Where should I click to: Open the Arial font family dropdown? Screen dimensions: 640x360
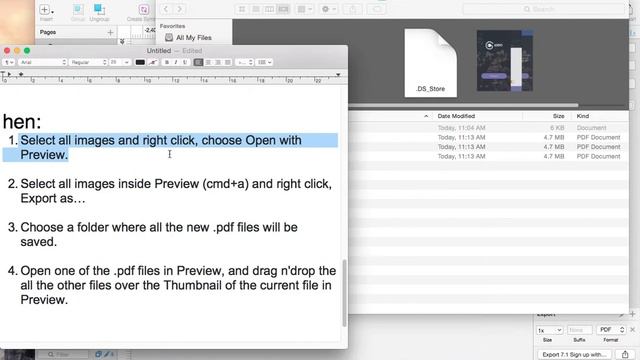pyautogui.click(x=42, y=62)
